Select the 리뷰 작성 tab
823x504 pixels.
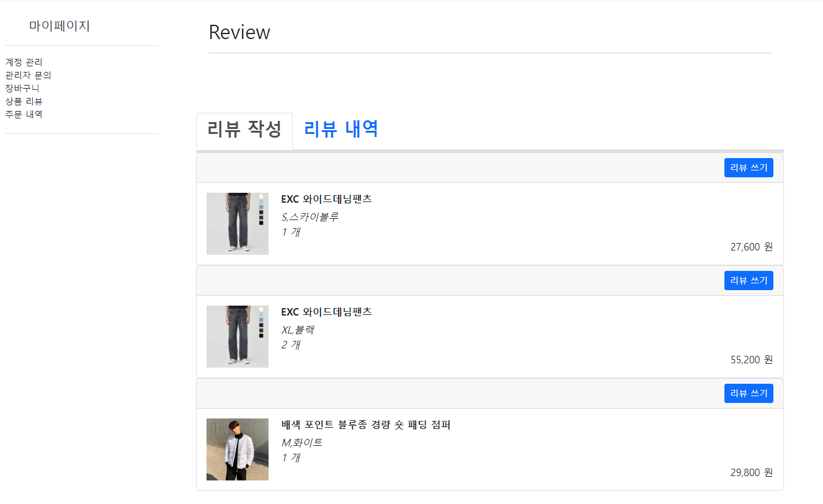244,131
